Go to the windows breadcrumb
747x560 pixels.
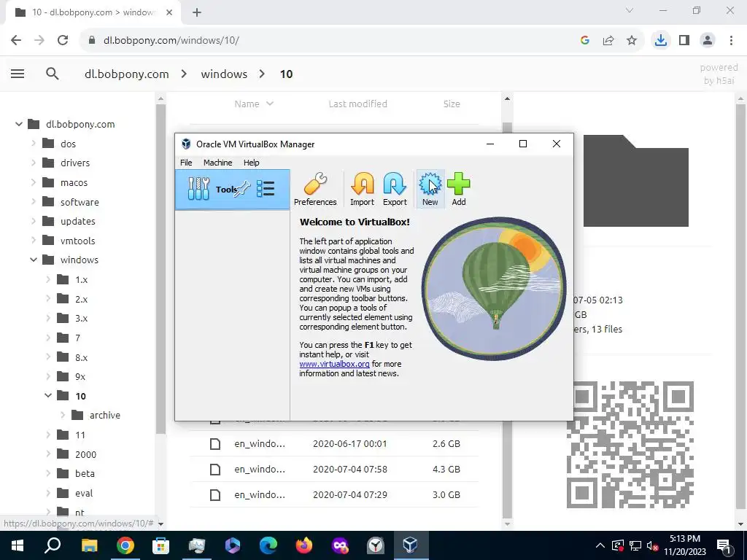[224, 74]
